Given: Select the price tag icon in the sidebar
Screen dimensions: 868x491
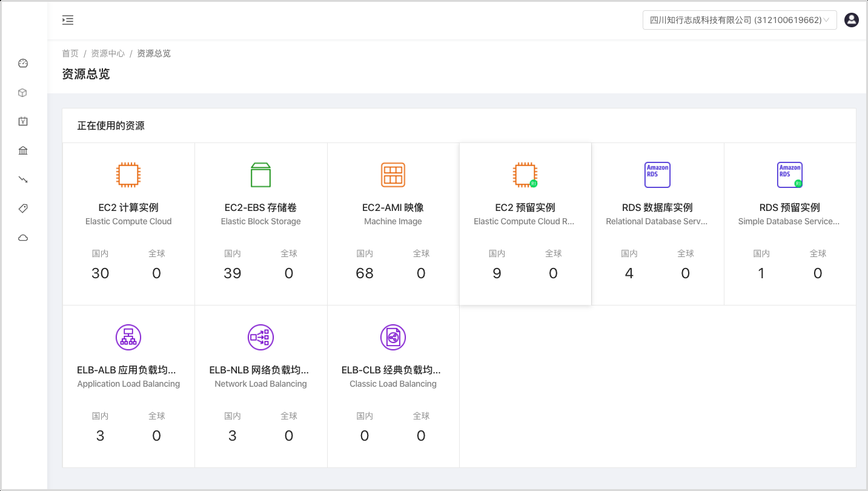Looking at the screenshot, I should (x=22, y=208).
